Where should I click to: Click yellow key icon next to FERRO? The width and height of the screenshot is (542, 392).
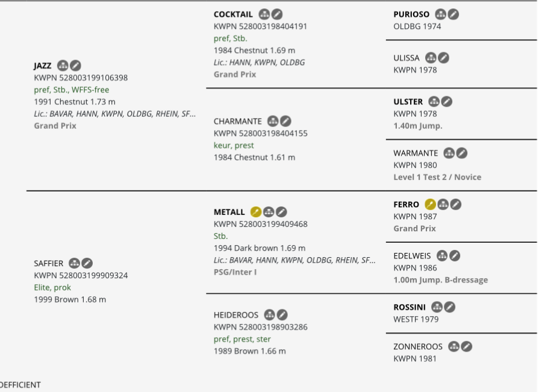point(430,204)
